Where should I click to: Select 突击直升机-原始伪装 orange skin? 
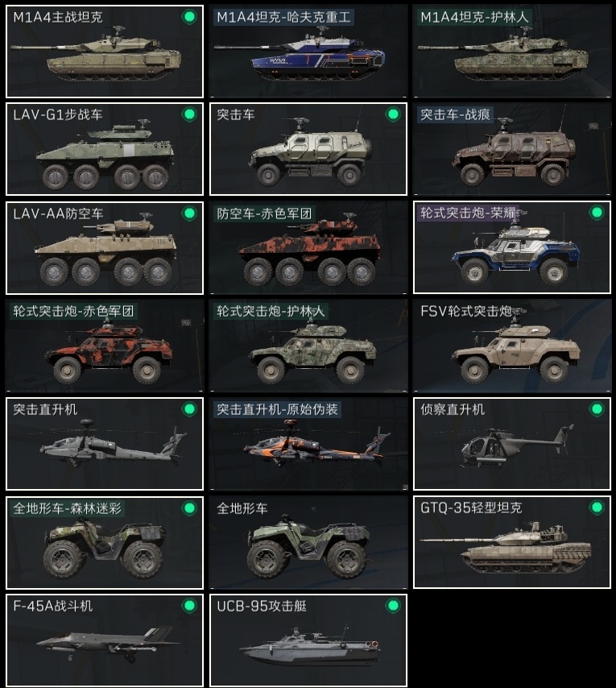pos(308,444)
